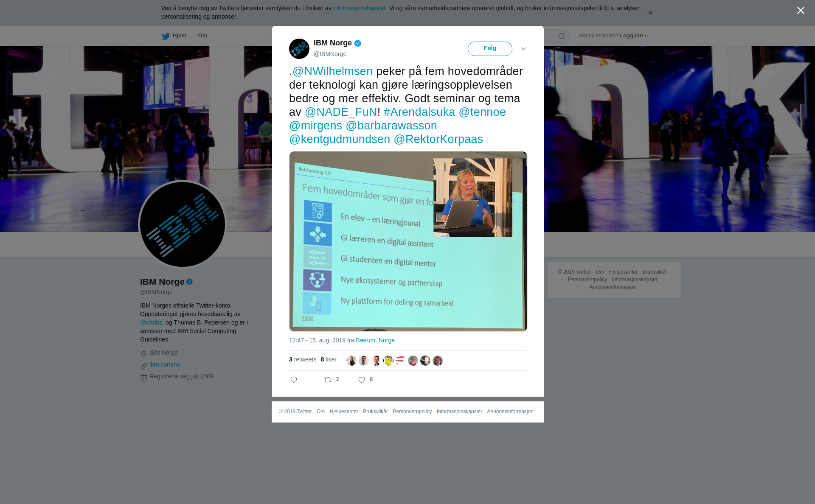815x504 pixels.
Task: Open IBM Norge avatar in tweet header
Action: pyautogui.click(x=299, y=49)
